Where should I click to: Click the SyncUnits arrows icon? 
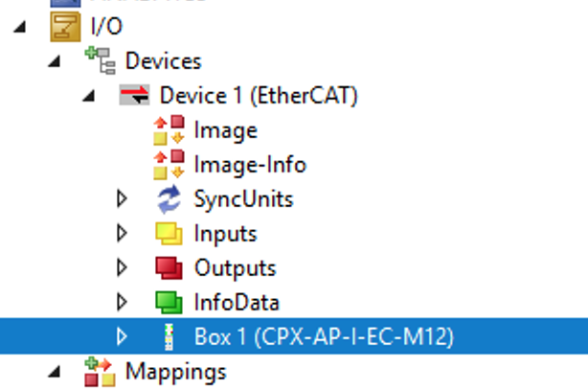169,199
